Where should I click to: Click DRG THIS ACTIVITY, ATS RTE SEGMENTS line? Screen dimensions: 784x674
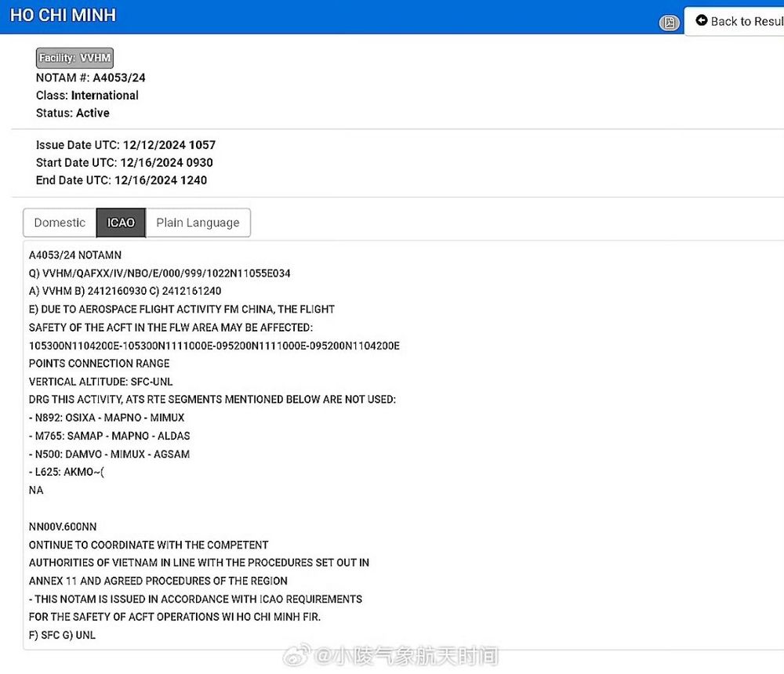click(212, 400)
